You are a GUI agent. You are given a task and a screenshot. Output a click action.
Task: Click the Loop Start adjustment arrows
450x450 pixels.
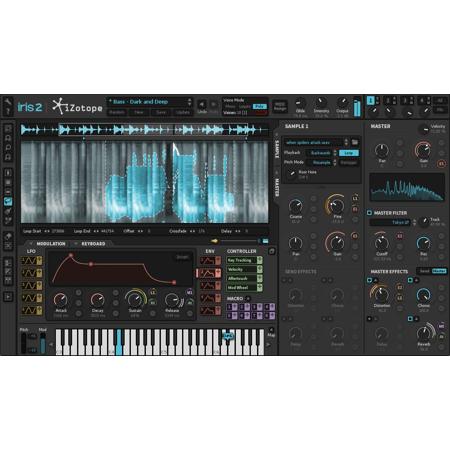click(x=47, y=231)
